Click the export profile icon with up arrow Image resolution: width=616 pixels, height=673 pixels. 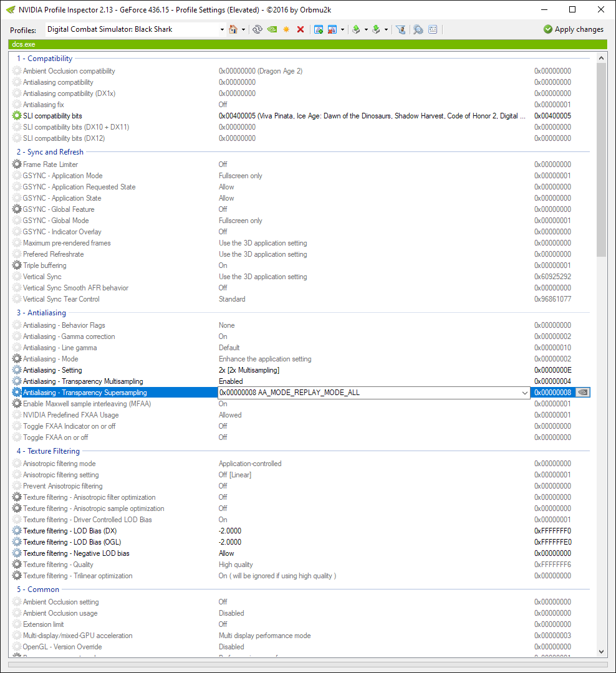click(x=355, y=29)
